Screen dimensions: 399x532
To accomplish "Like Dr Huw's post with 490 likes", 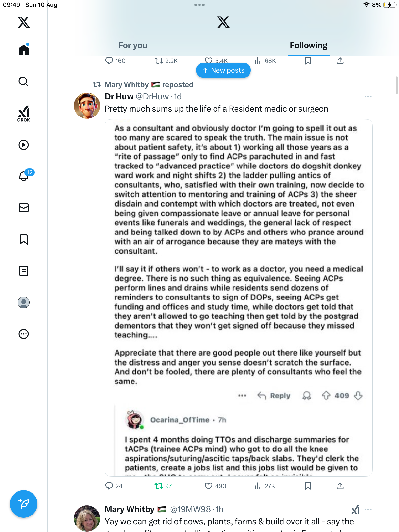I will [209, 486].
